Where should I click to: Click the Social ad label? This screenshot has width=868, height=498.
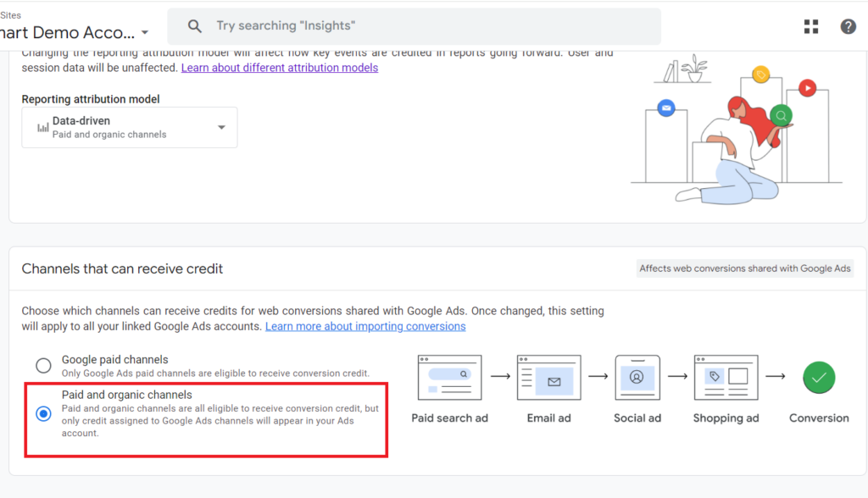click(x=637, y=418)
